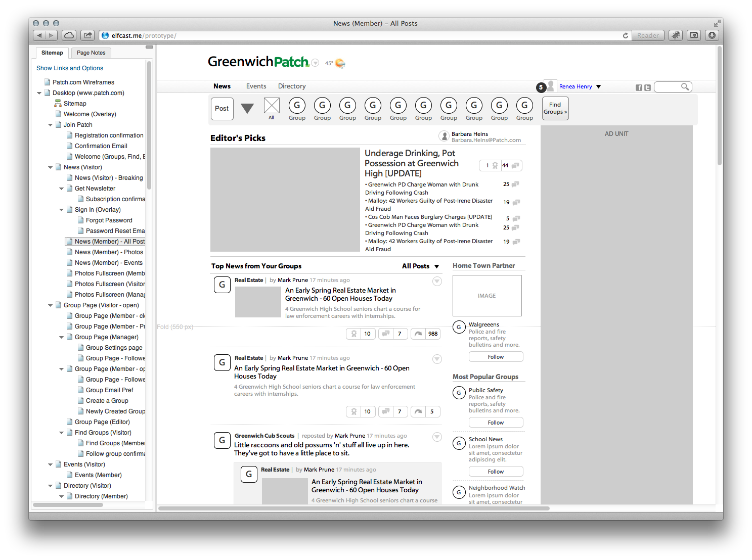Expand the Directory (Member) tree node
Image resolution: width=752 pixels, height=560 pixels.
coord(61,496)
